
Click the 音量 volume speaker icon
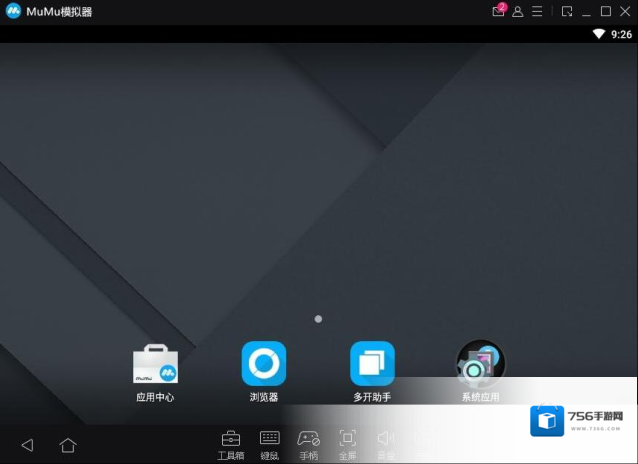click(x=385, y=440)
